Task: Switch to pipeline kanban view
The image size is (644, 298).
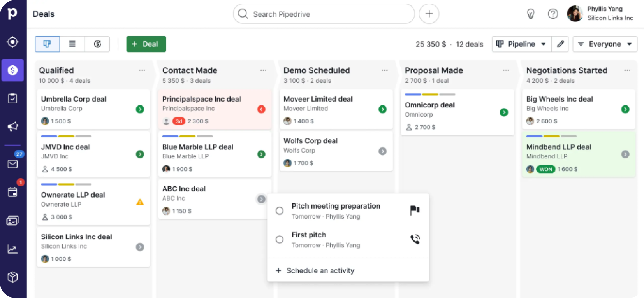Action: click(47, 44)
